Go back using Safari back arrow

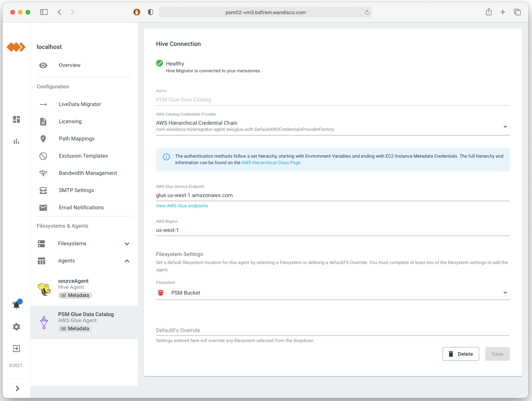pyautogui.click(x=60, y=12)
